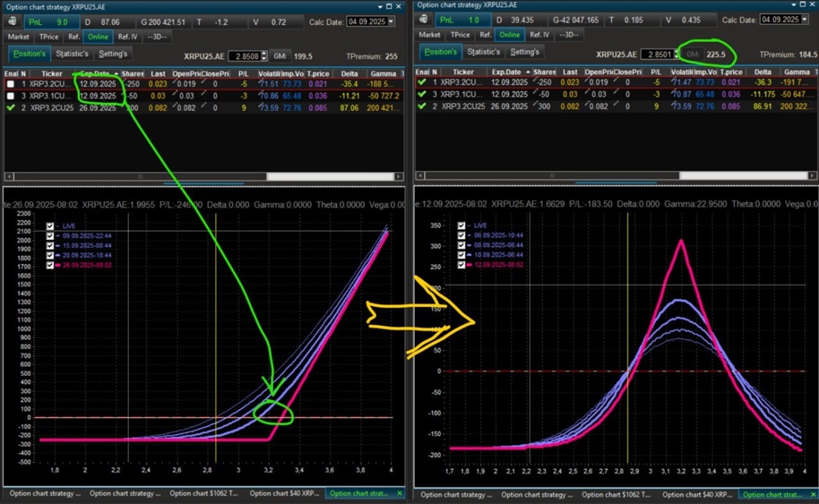Toggle 26.09.2025-08:02 curve checkbox in left legend
819x504 pixels.
50,265
